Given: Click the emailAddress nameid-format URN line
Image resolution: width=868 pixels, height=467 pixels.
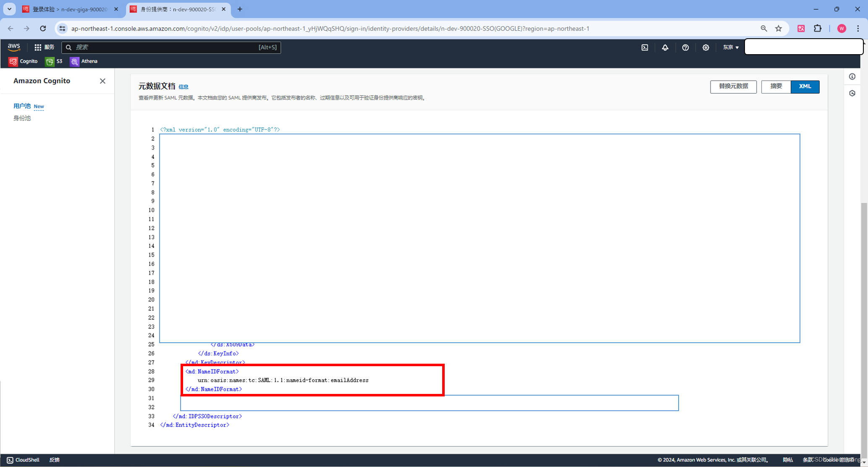Looking at the screenshot, I should [283, 380].
